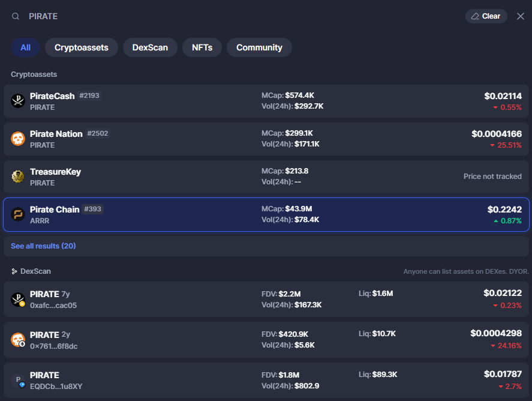Click the Price not tracked label
This screenshot has width=532, height=401.
(492, 176)
